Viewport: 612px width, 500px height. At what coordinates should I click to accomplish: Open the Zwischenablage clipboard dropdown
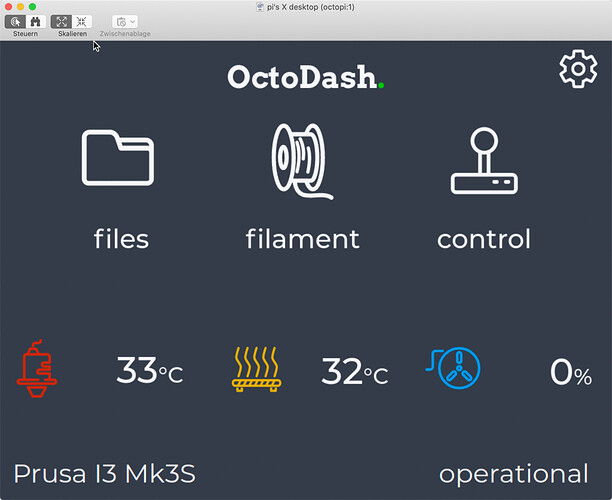(x=125, y=21)
